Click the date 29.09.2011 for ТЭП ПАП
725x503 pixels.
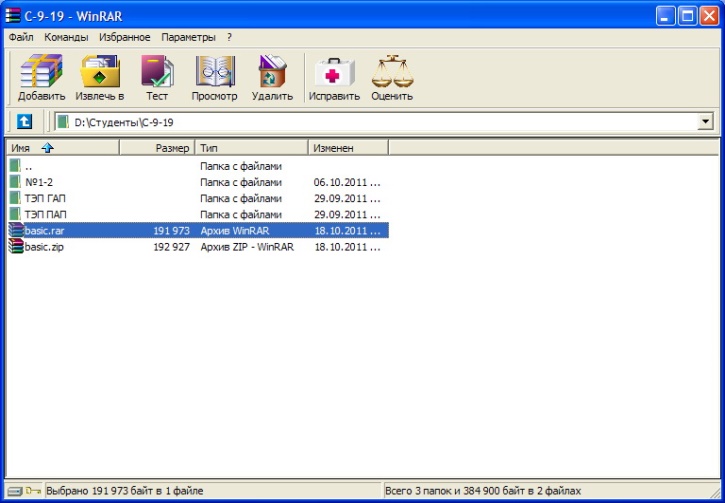tap(347, 215)
